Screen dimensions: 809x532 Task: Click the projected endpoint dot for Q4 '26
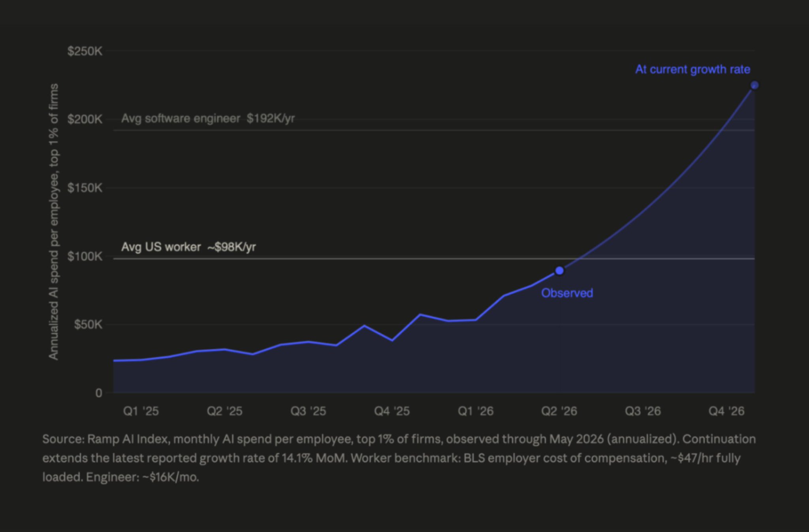(x=754, y=85)
